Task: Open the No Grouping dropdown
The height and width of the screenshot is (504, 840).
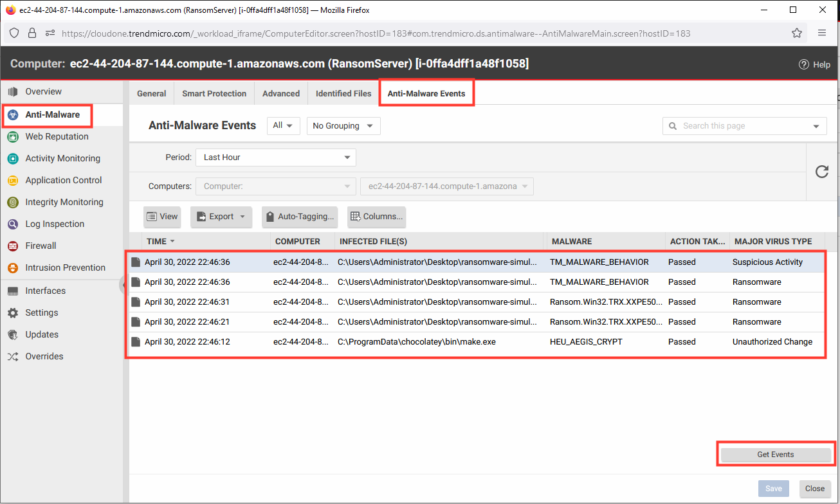Action: pyautogui.click(x=343, y=126)
